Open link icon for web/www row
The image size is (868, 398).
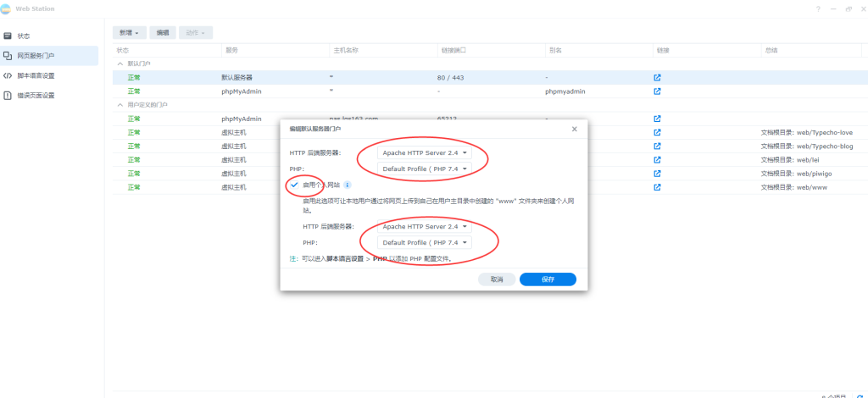tap(657, 187)
